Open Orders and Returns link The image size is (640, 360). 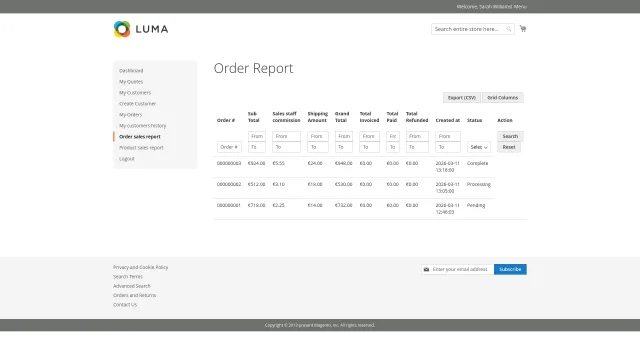point(134,295)
